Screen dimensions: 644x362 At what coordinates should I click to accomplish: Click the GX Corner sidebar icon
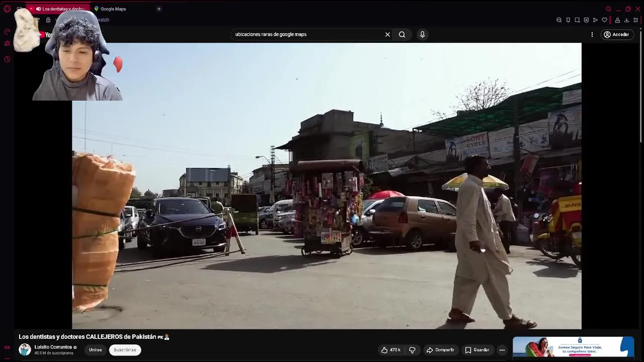pyautogui.click(x=7, y=347)
